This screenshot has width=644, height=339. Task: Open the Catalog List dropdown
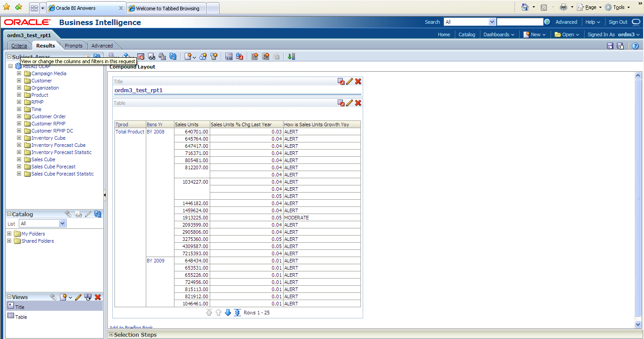pyautogui.click(x=62, y=223)
